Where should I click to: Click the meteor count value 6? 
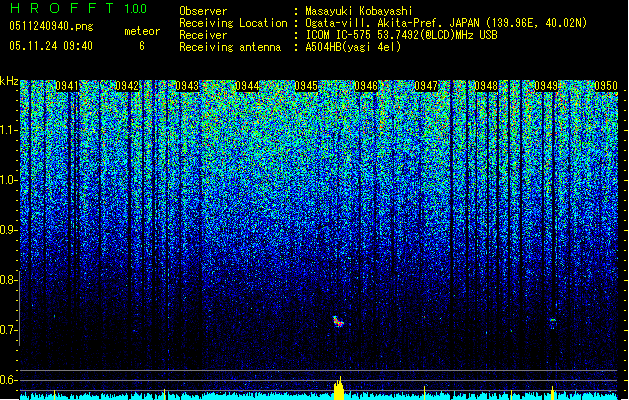pyautogui.click(x=142, y=46)
